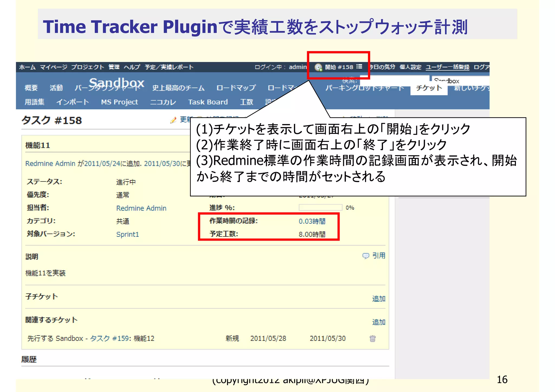555x392 pixels.
Task: Open 管理 administration menu
Action: [114, 67]
